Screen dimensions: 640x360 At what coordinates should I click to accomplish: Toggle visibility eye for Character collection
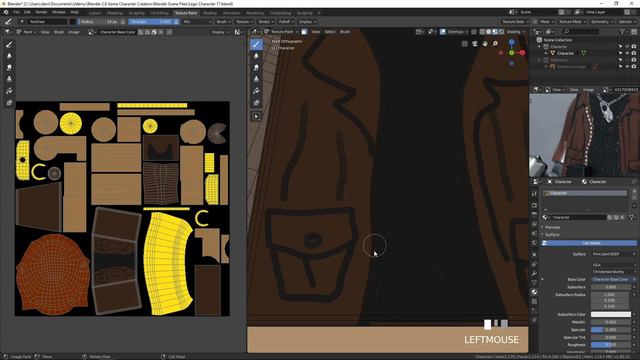tap(627, 47)
